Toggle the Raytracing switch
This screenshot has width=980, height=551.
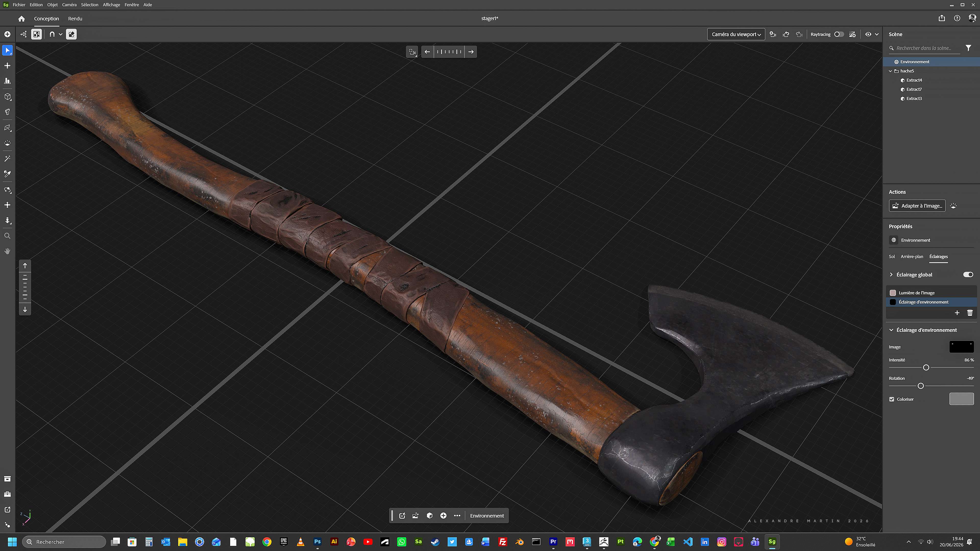tap(838, 34)
